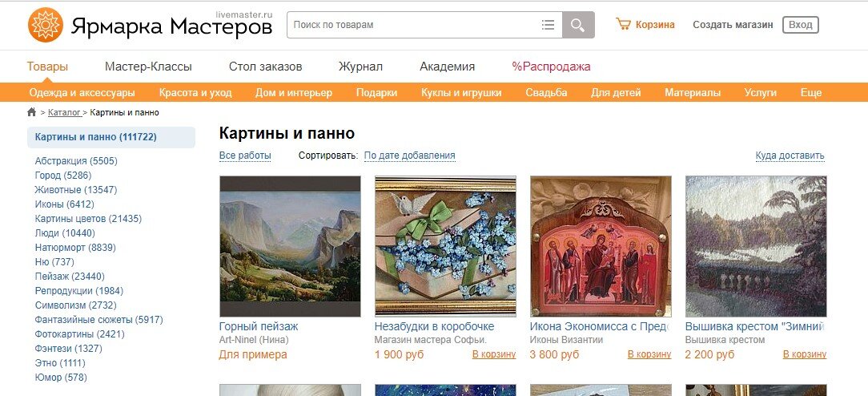Open the Горный пейзаж painting thumbnail

click(x=290, y=246)
